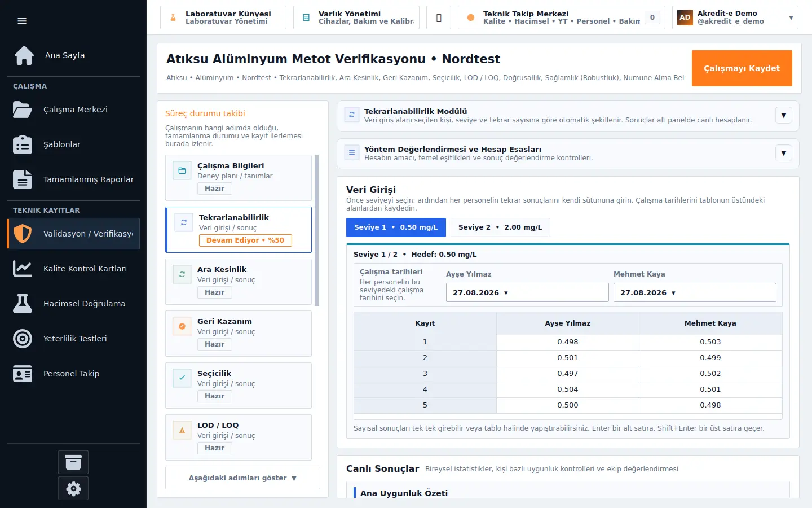Open Ayşe Yılmaz date dropdown
This screenshot has height=508, width=812.
pyautogui.click(x=527, y=292)
